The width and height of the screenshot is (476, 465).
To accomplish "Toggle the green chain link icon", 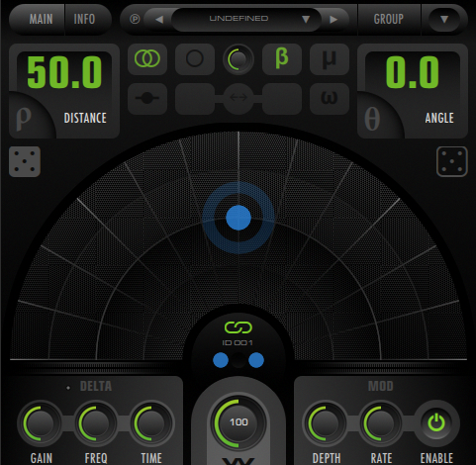I will point(238,327).
